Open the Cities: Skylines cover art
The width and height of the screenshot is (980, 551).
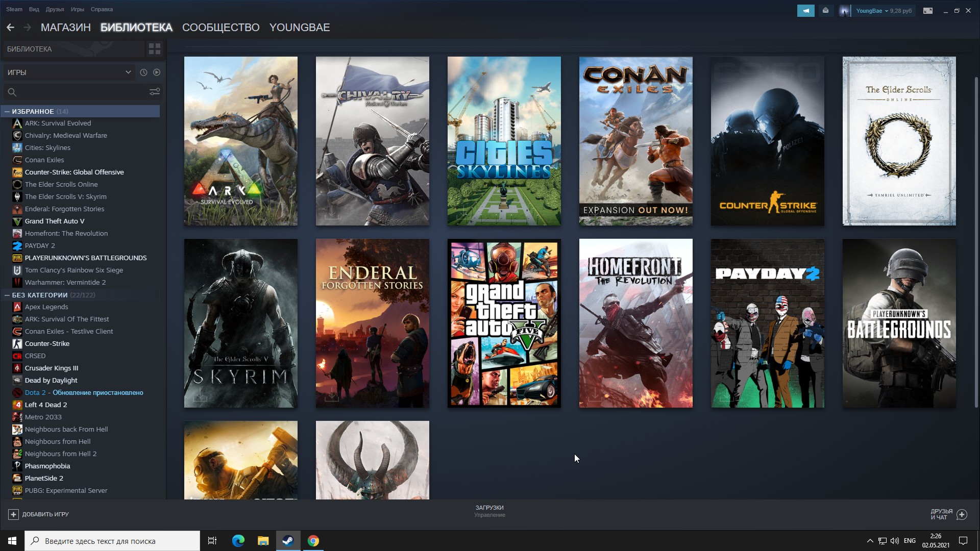504,141
